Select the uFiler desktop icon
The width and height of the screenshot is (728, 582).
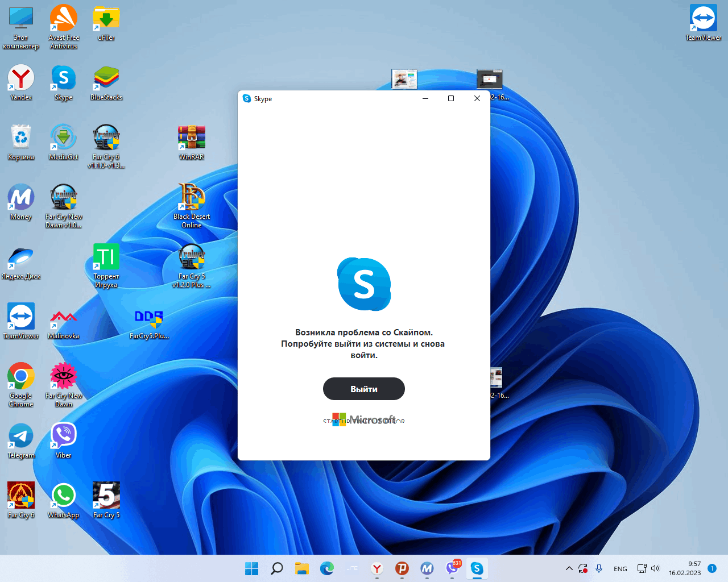pos(106,24)
